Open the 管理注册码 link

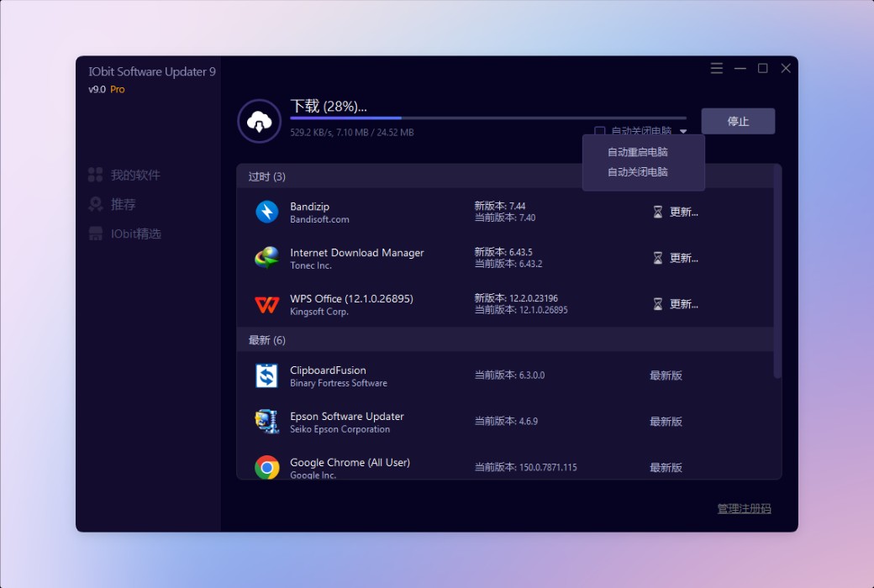click(744, 508)
